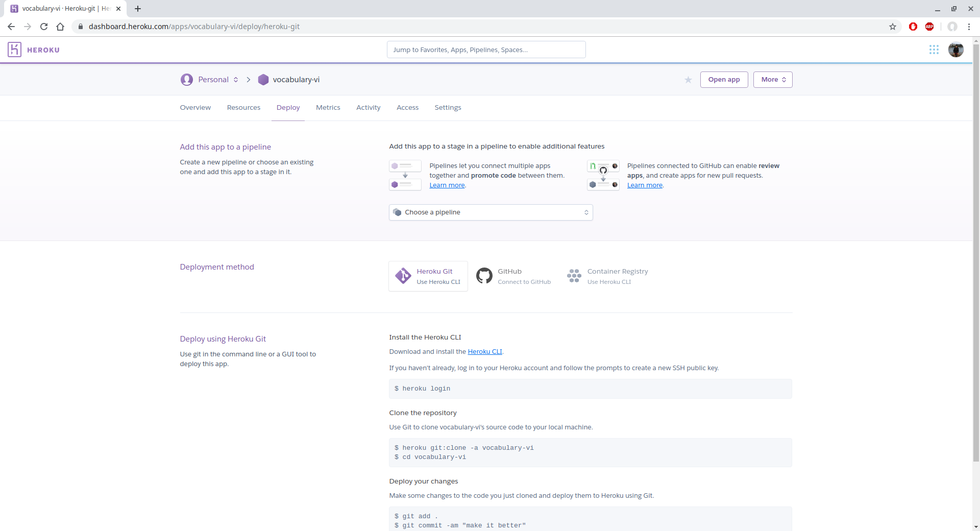Click the HEROKU wordmark
The height and width of the screenshot is (531, 980).
[x=43, y=50]
